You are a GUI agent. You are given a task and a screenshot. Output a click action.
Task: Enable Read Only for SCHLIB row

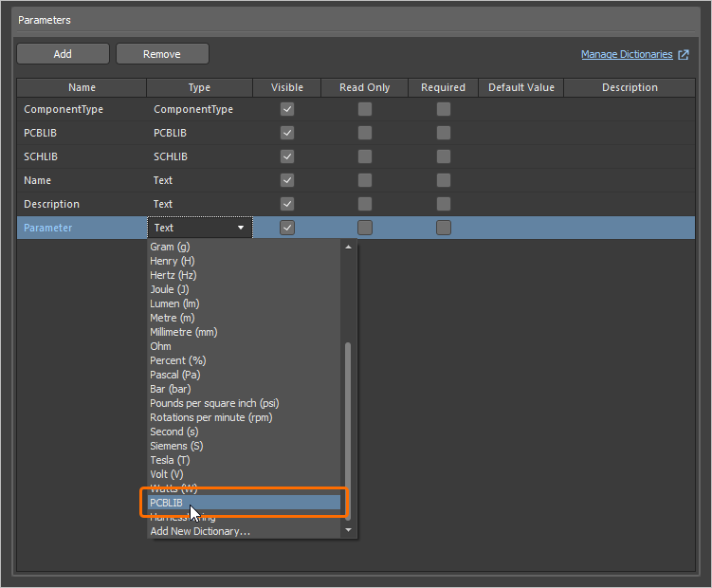tap(365, 156)
